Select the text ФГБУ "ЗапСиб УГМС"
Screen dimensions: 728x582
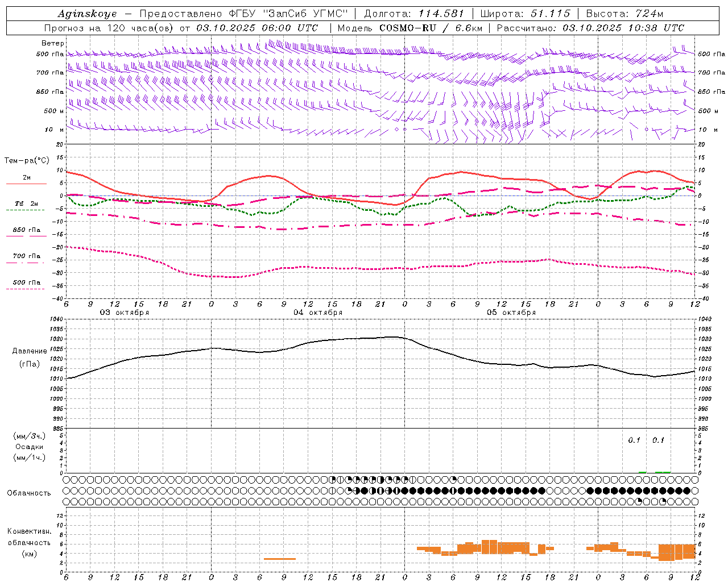click(287, 14)
